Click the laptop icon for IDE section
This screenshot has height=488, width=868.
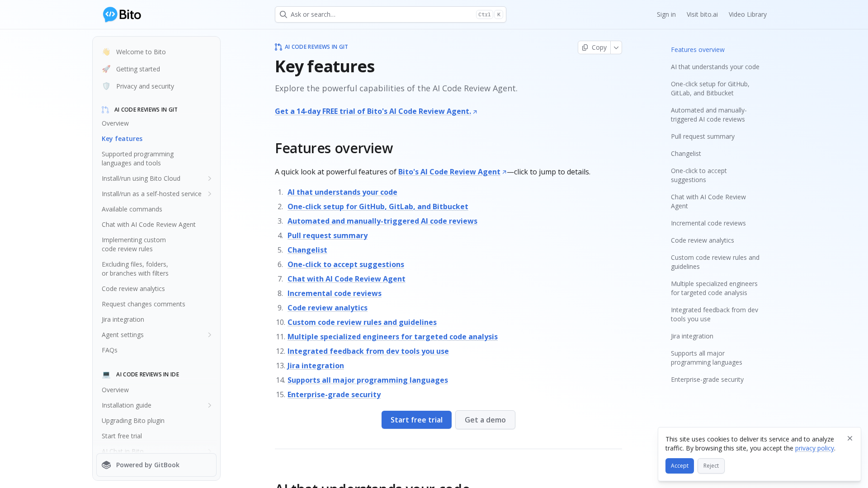point(106,375)
